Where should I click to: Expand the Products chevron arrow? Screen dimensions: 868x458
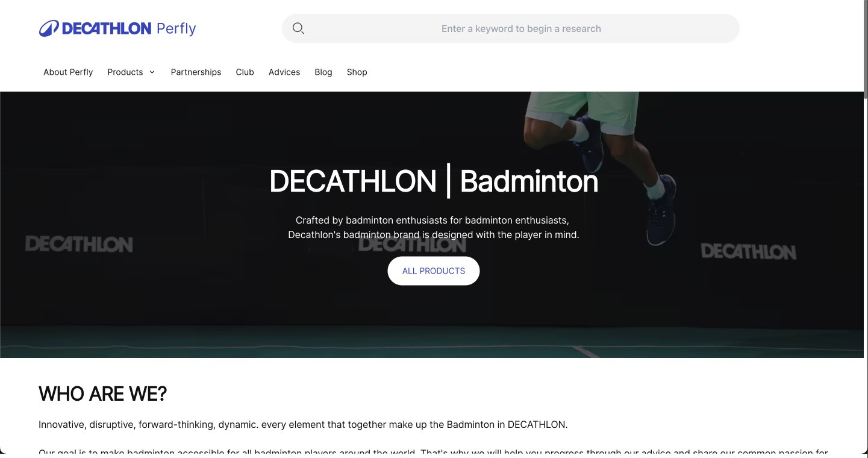(152, 72)
